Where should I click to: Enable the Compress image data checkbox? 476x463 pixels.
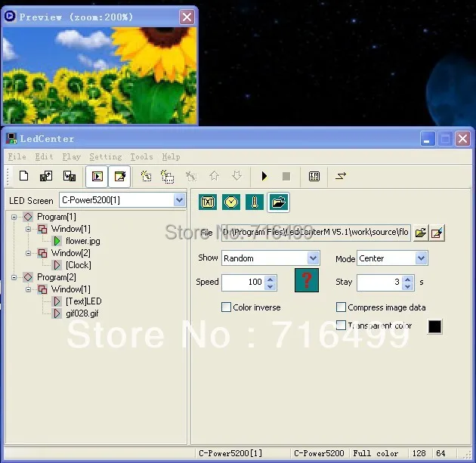(341, 307)
